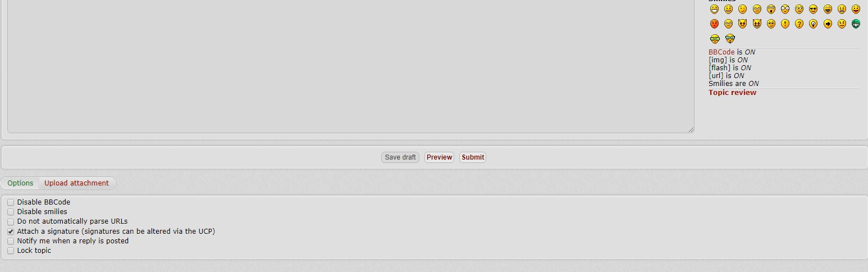Enable the Disable BBCode checkbox

point(11,202)
